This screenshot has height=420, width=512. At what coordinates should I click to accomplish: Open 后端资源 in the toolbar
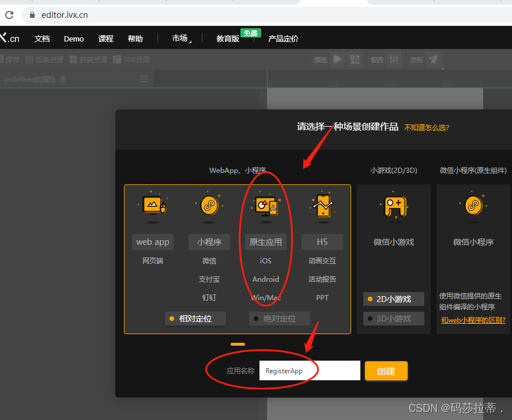click(x=44, y=59)
